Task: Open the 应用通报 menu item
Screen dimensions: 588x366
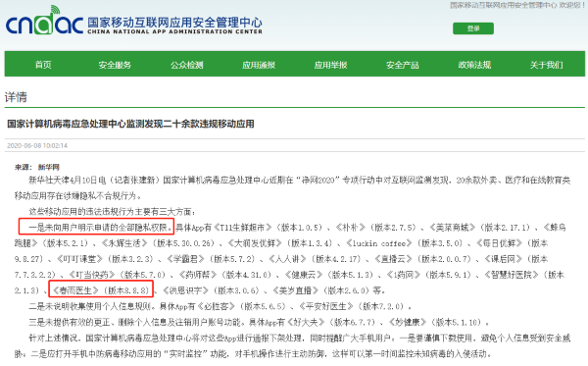Action: tap(259, 65)
